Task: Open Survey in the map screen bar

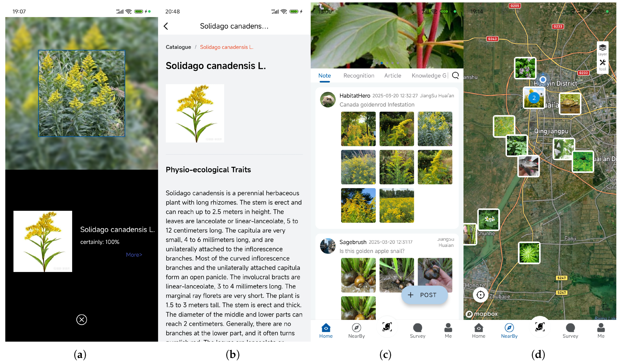Action: (x=570, y=331)
